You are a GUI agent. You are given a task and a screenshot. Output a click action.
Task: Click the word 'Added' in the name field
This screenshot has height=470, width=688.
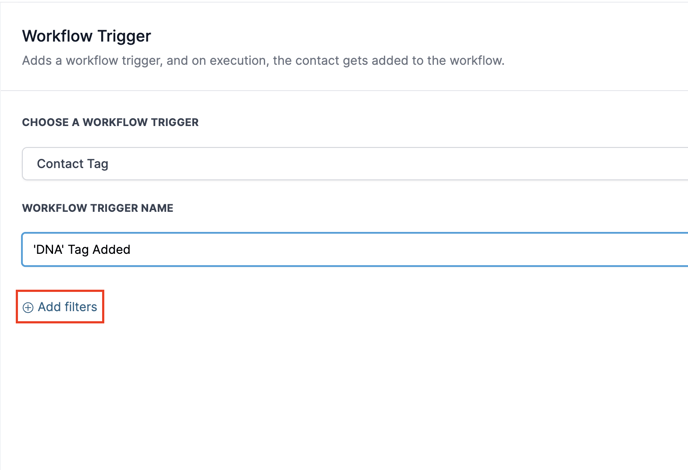click(x=111, y=250)
